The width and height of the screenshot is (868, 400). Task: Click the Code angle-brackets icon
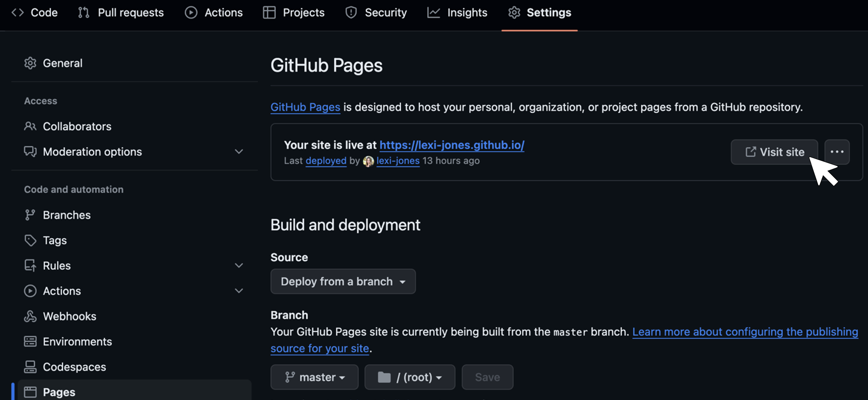click(18, 13)
